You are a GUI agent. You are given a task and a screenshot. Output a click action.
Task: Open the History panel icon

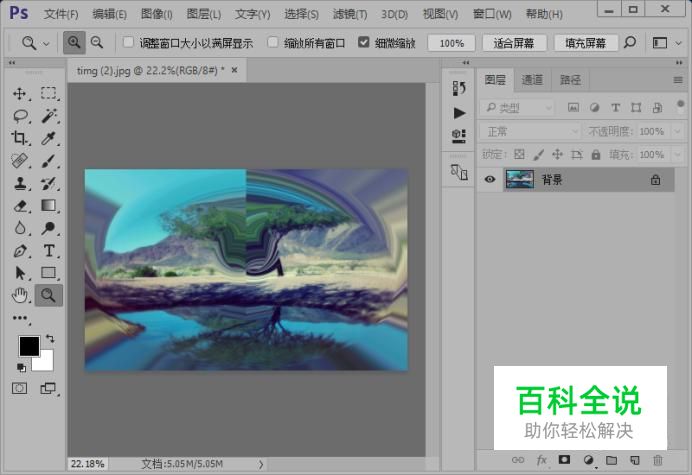459,88
